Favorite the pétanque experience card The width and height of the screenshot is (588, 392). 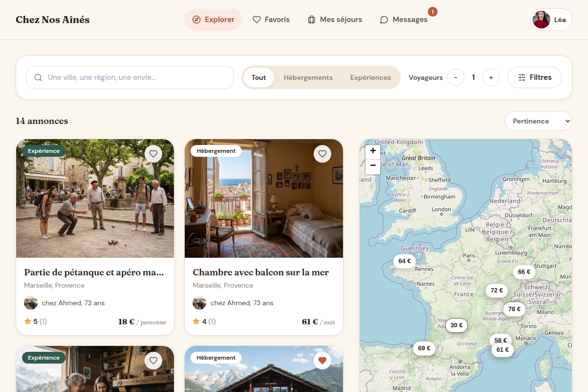pyautogui.click(x=153, y=154)
